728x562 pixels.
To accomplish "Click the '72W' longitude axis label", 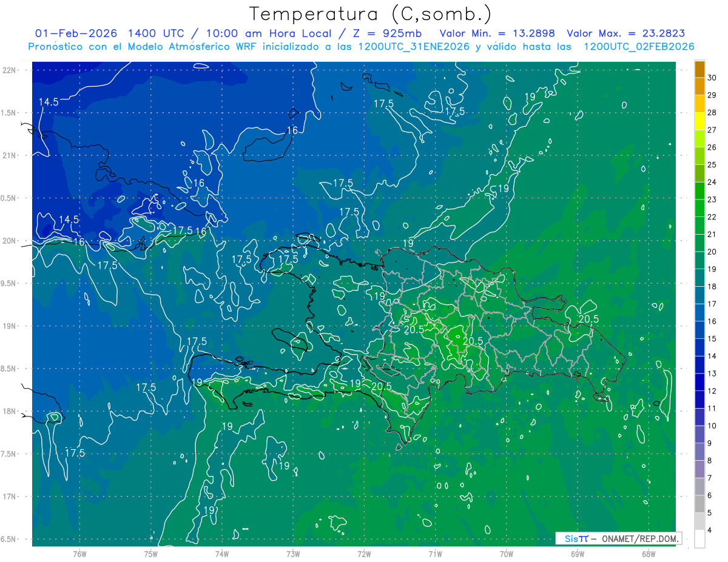I will (364, 554).
